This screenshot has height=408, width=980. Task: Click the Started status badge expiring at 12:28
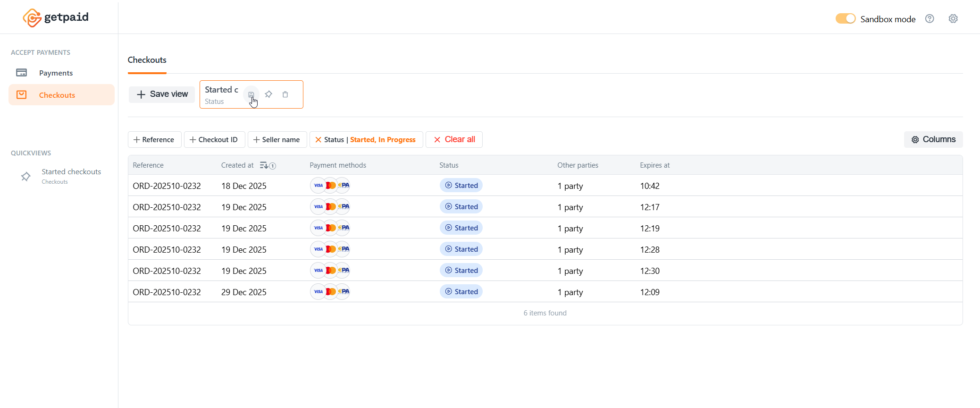coord(461,249)
